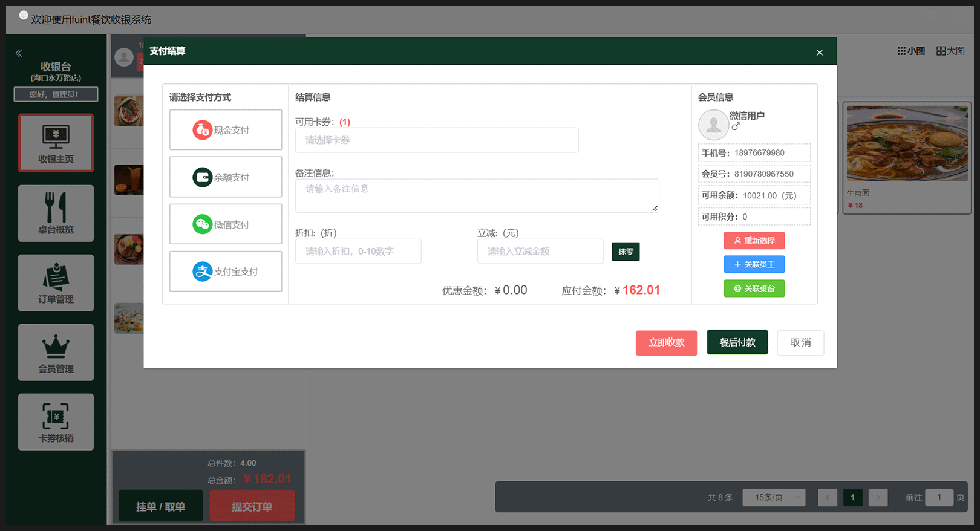Focus the 前往 page number input
The width and height of the screenshot is (980, 531).
[x=939, y=497]
